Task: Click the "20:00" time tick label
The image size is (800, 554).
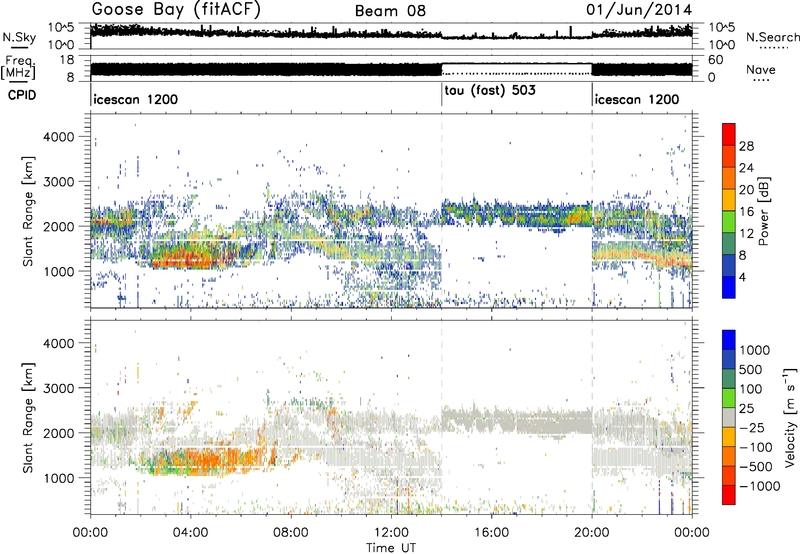Action: [x=591, y=533]
